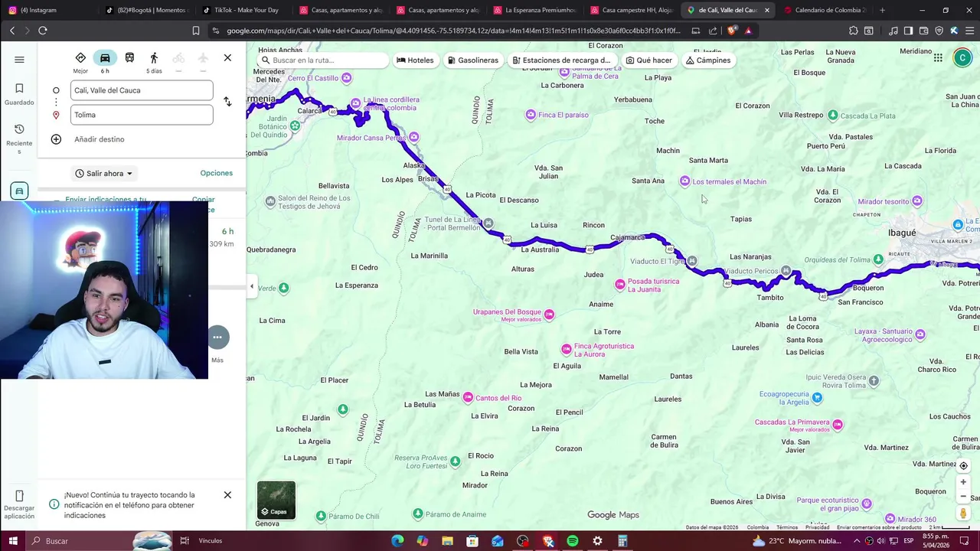Edit the Tolima destination field

pos(142,115)
